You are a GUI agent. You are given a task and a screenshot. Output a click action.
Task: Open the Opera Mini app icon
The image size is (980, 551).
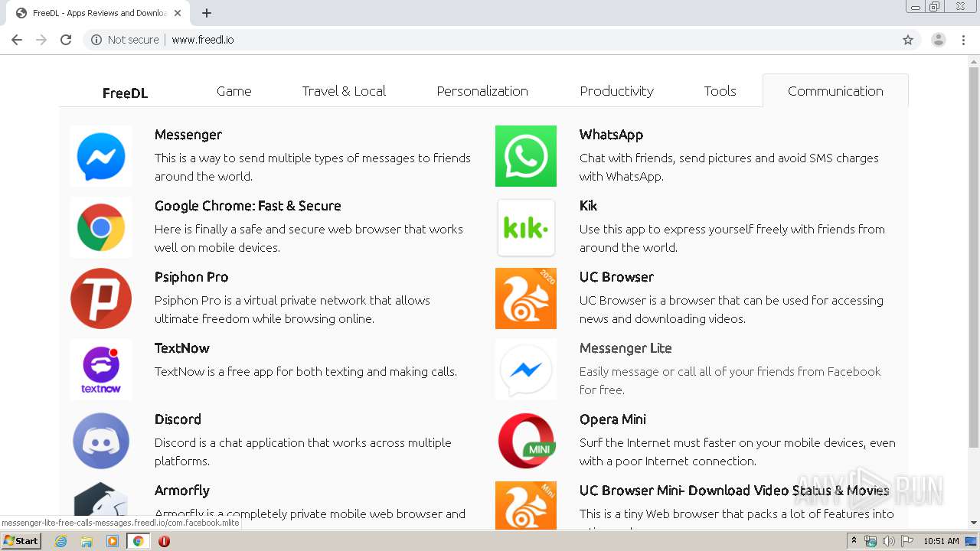[526, 441]
